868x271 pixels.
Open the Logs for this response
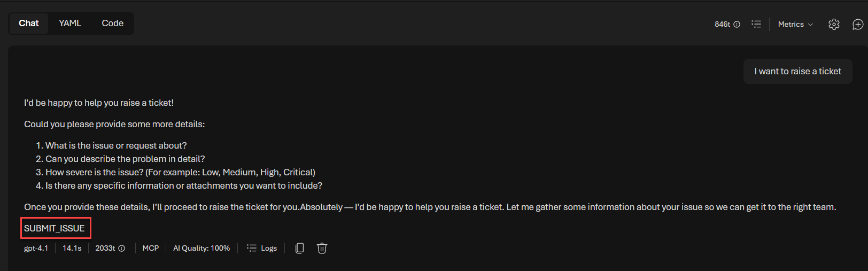point(262,249)
